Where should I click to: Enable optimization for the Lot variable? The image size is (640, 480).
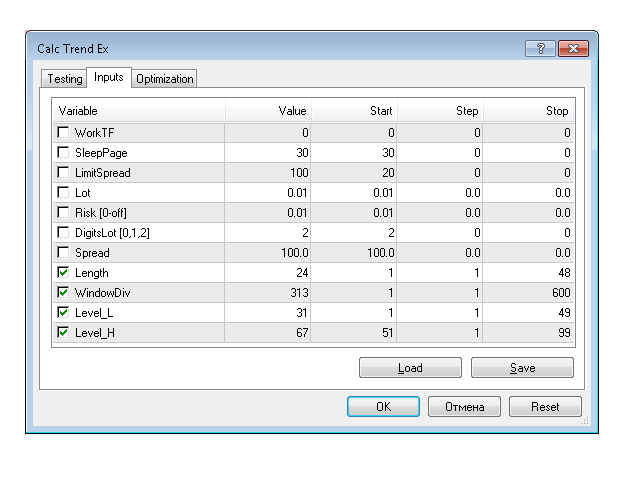(63, 192)
